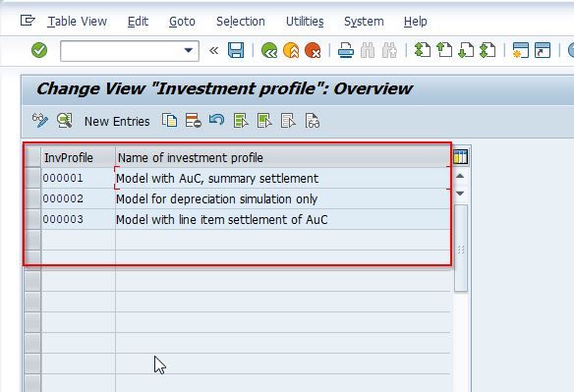Screen dimensions: 574x392
Task: Click the green Back icon
Action: 269,50
